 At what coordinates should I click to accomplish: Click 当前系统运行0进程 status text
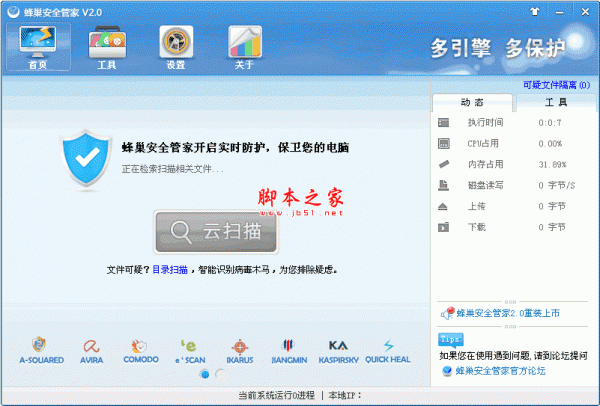pos(277,395)
